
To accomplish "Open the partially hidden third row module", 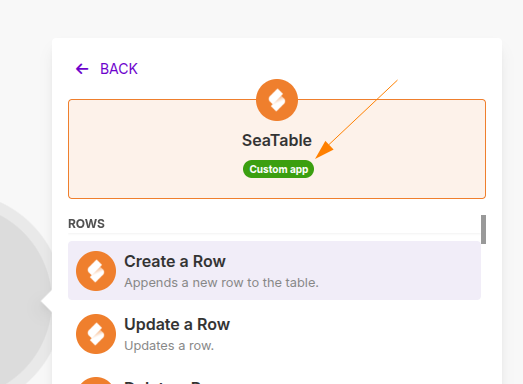I will 274,381.
